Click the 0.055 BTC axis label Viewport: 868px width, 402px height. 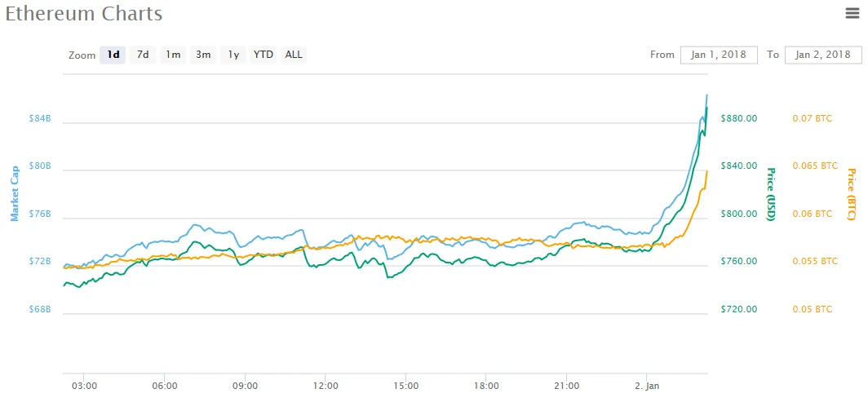click(815, 262)
